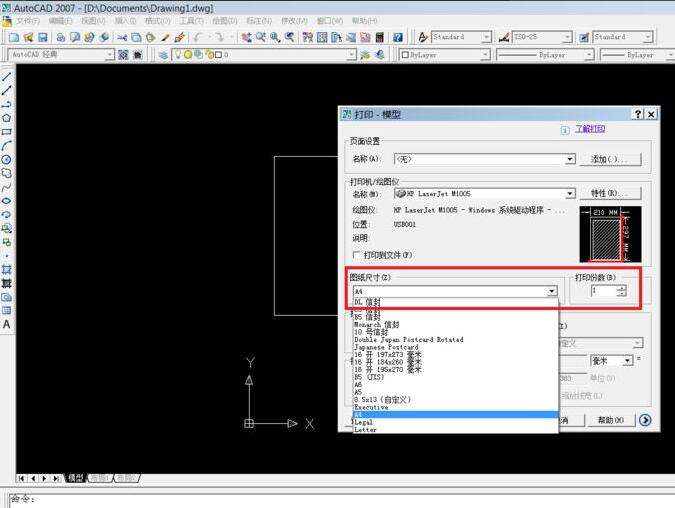Viewport: 675px width, 508px height.
Task: Choose Double Japan Postcard Rotated size
Action: [455, 340]
